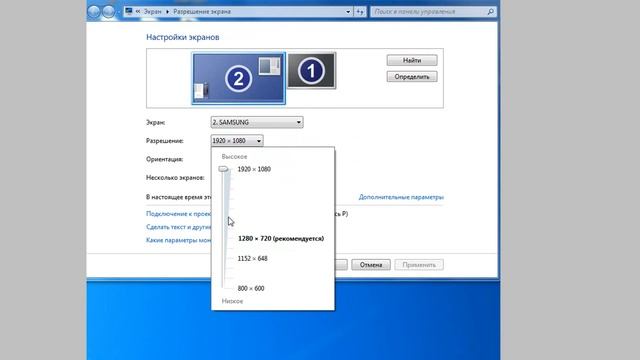Open the Разрешение dropdown showing 1920 × 1080
Screen dimensions: 640x360
[x=237, y=140]
